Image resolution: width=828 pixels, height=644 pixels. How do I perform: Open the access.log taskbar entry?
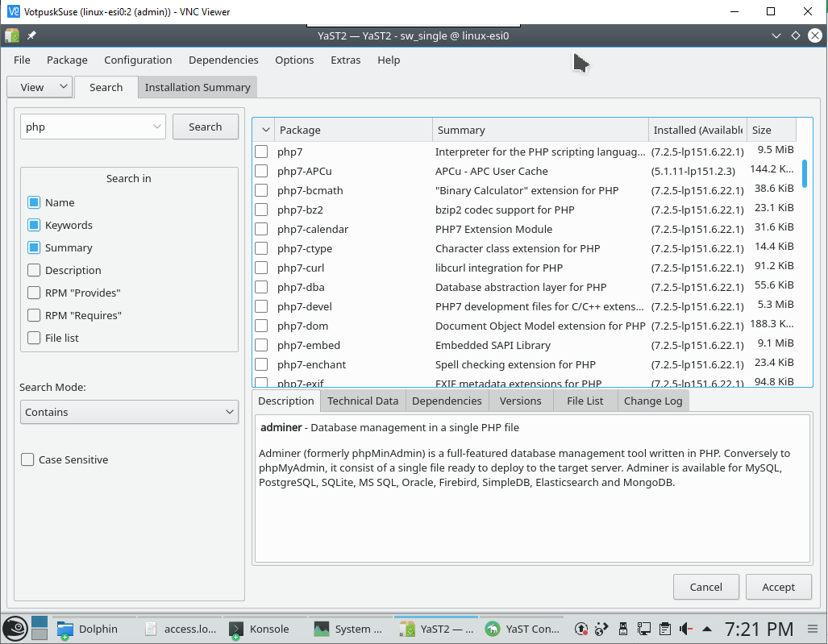tap(181, 629)
